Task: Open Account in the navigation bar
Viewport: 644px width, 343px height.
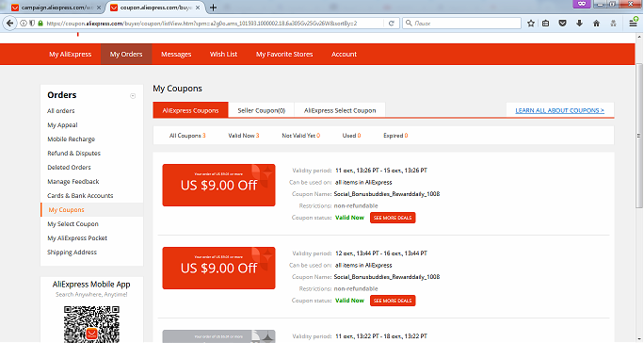Action: 345,55
